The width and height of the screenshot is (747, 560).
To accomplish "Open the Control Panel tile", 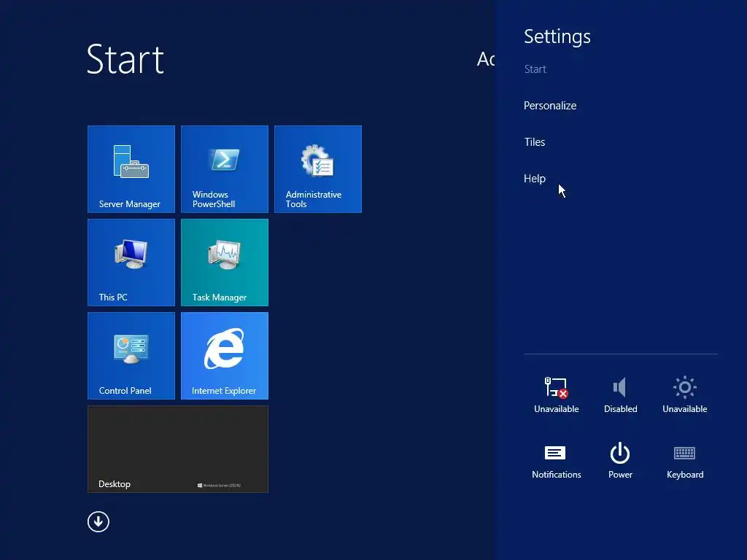I will click(131, 356).
